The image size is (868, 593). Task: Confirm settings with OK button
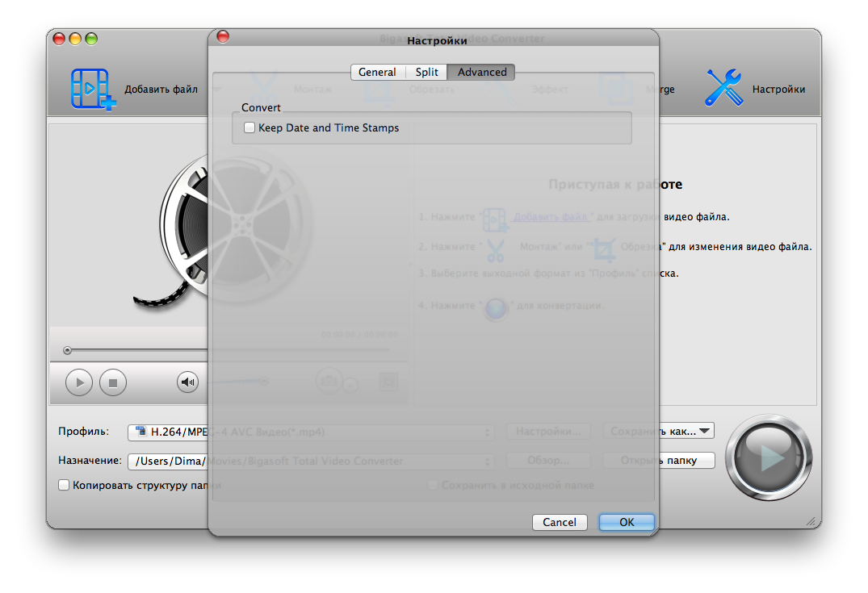tap(627, 522)
